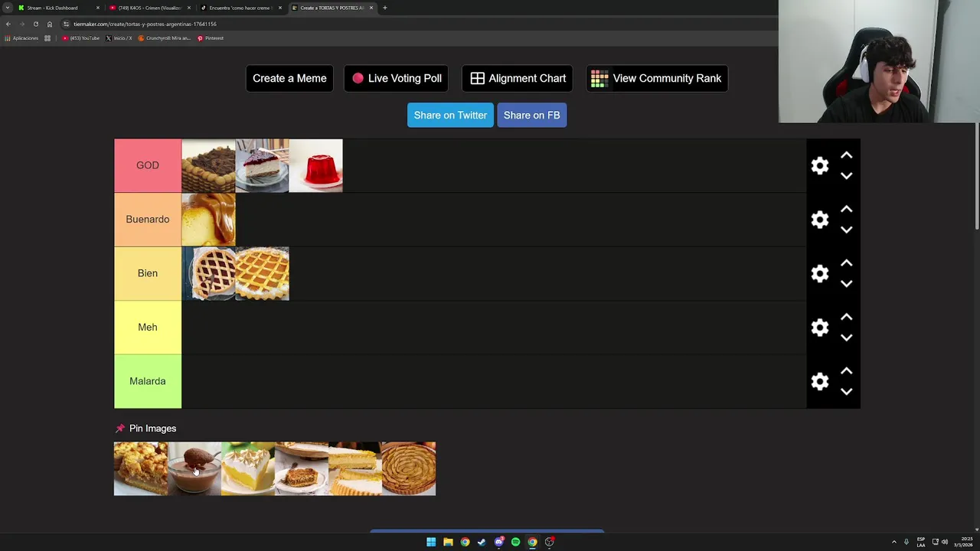Start a Live Voting Poll
The image size is (980, 551).
(x=397, y=78)
